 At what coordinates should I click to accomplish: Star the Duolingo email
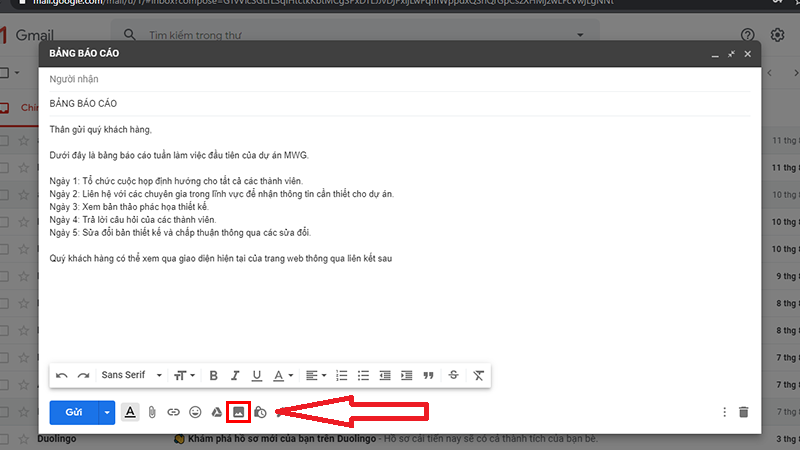(x=24, y=439)
